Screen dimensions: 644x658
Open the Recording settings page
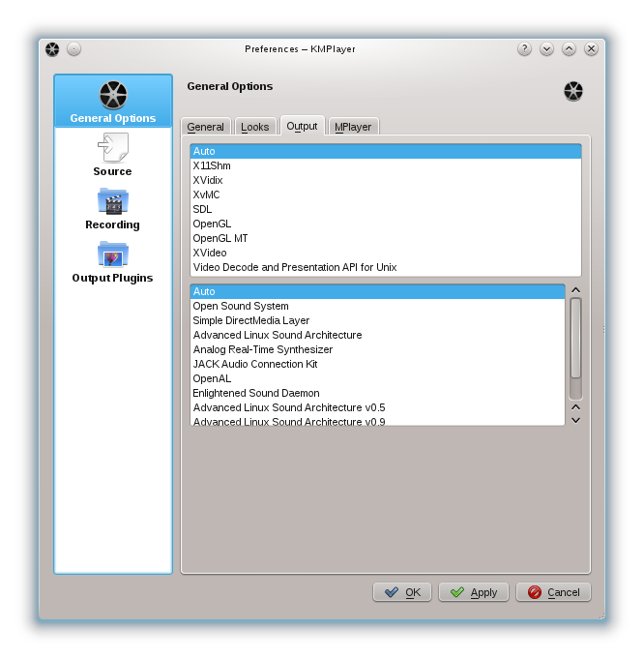coord(112,209)
